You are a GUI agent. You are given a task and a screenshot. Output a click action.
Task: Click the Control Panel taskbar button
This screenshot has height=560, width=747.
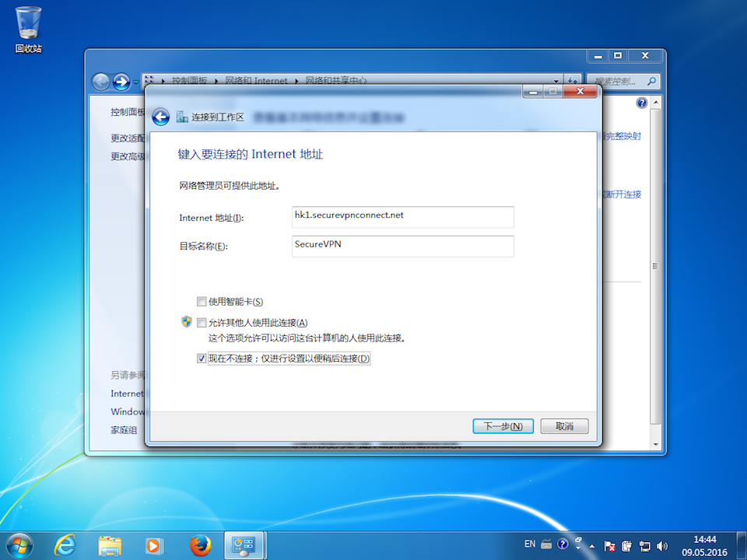pyautogui.click(x=244, y=546)
